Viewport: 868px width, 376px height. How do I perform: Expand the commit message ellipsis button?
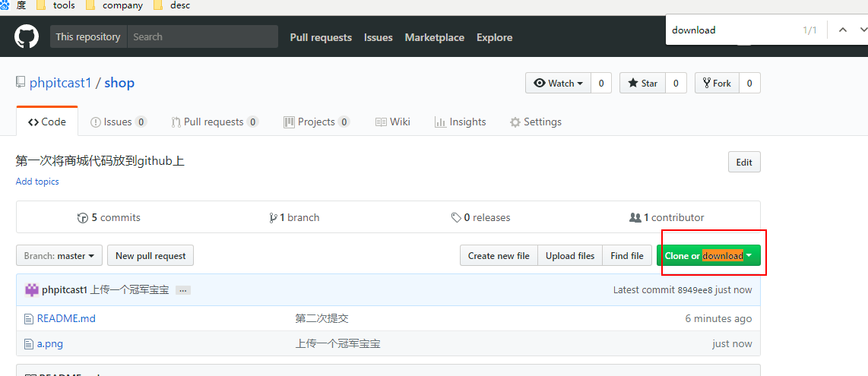183,290
